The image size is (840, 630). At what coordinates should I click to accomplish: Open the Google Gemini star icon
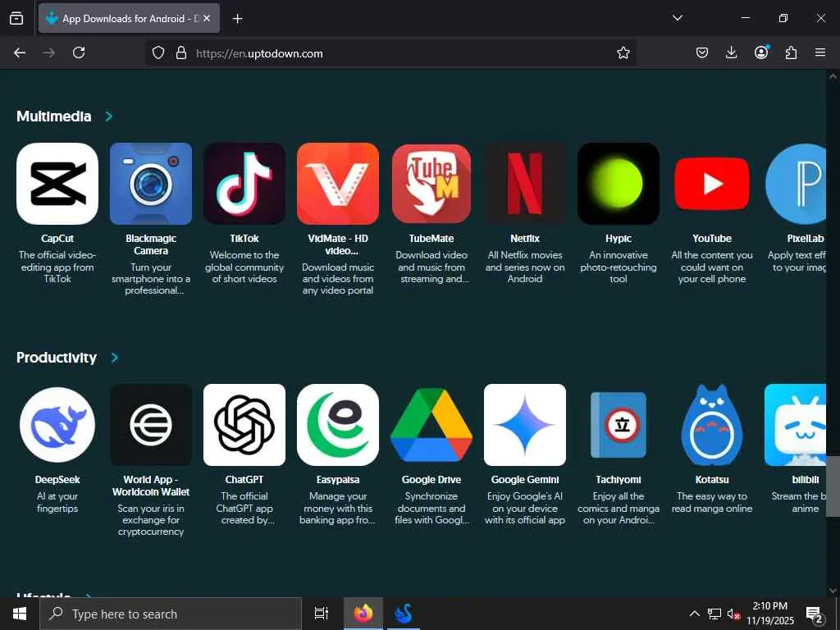(525, 425)
